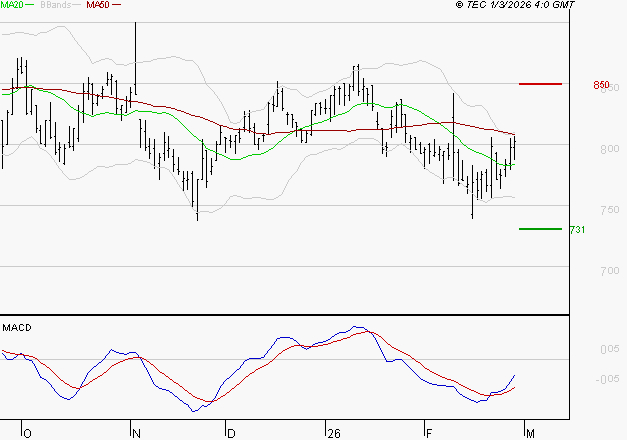Click the MACD panel title
This screenshot has width=627, height=440.
coord(17,328)
